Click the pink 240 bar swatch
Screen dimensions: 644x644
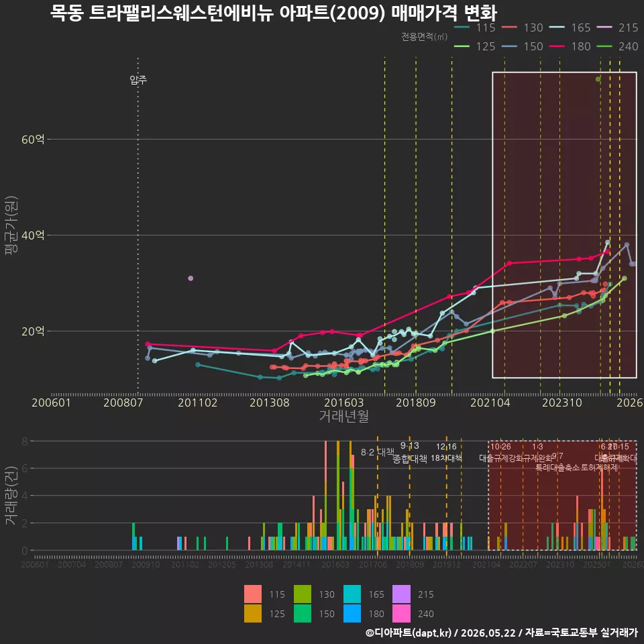(x=401, y=613)
